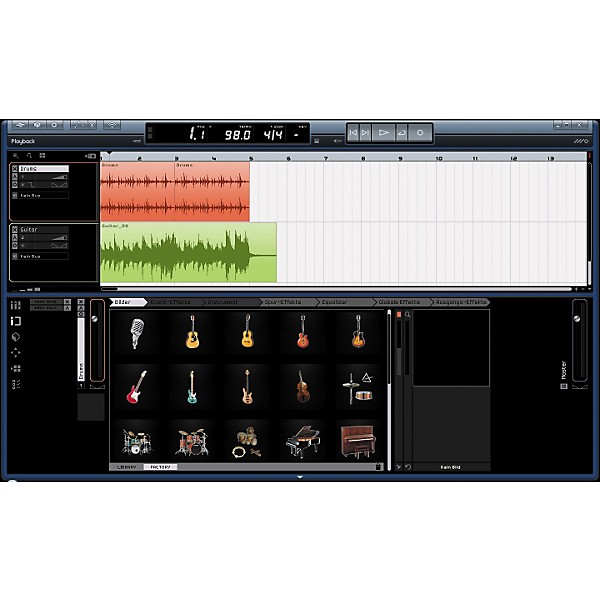Screen dimensions: 600x600
Task: Click the tempo value 98.0
Action: point(237,134)
